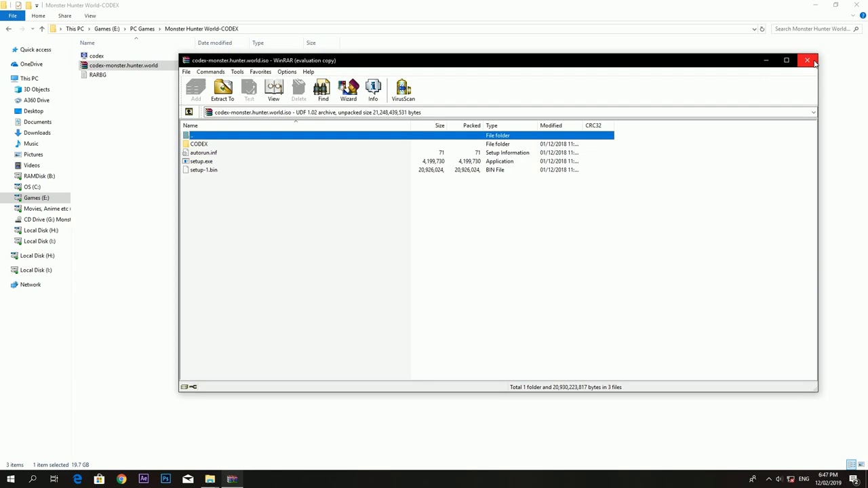Open Quick access in navigation pane
This screenshot has width=868, height=488.
(x=35, y=49)
